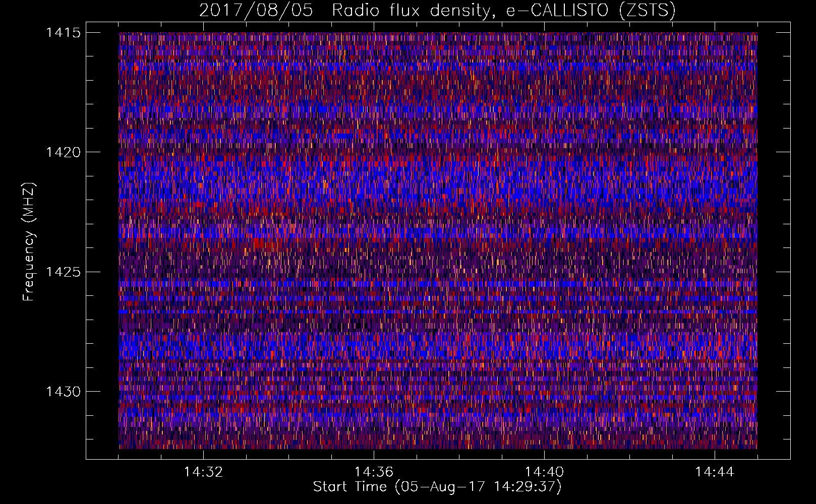The width and height of the screenshot is (816, 504).
Task: Click the plot title '2017/08/05 Radio flux density, e-CALLISTO (ZSTS)'
Action: point(437,11)
